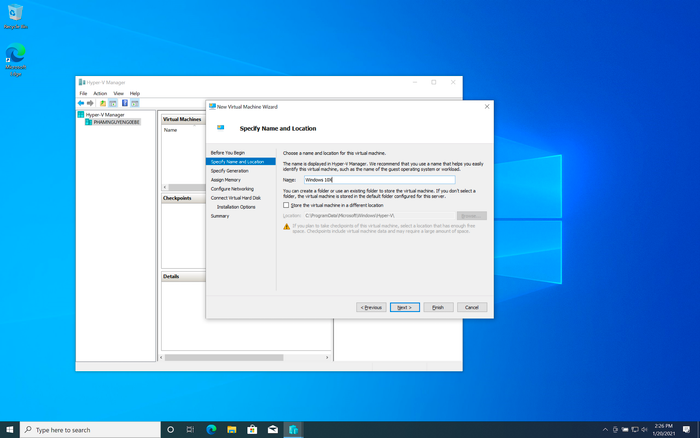700x438 pixels.
Task: Open the Action menu
Action: coord(100,93)
